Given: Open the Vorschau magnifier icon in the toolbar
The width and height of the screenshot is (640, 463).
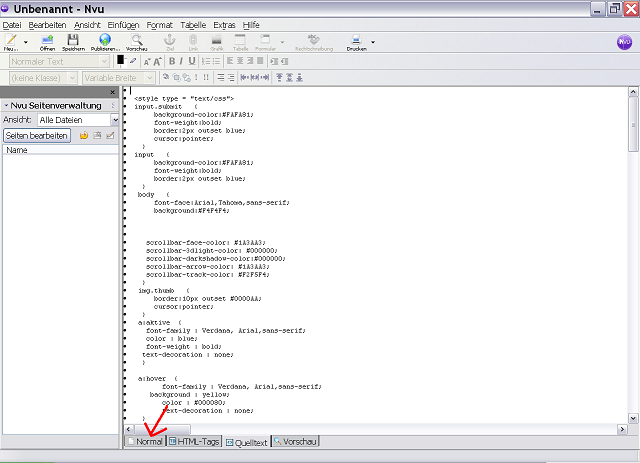Looking at the screenshot, I should [x=136, y=41].
